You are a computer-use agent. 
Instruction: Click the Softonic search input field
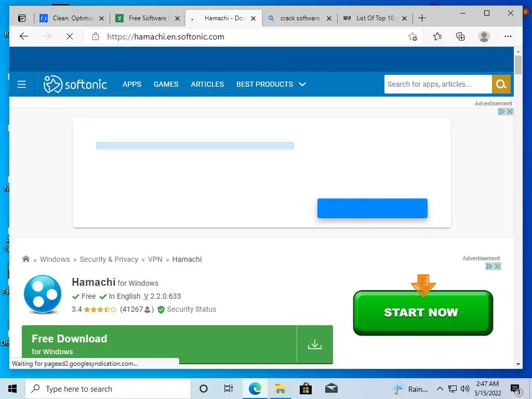(x=437, y=84)
